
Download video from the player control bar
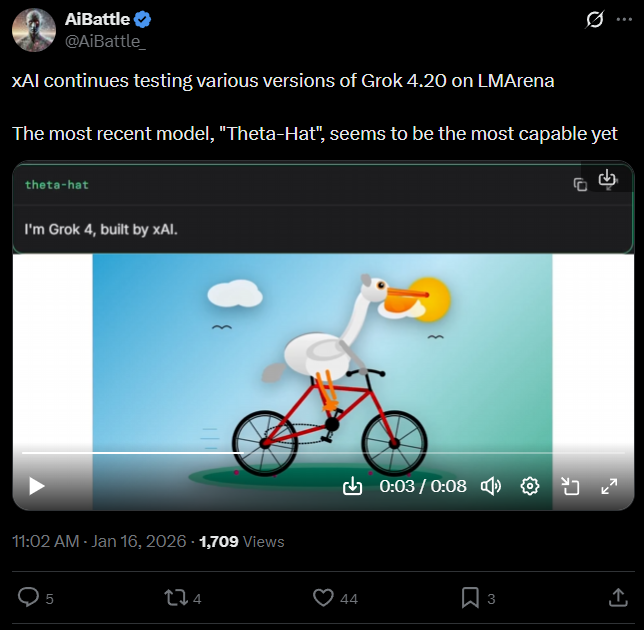pyautogui.click(x=352, y=486)
